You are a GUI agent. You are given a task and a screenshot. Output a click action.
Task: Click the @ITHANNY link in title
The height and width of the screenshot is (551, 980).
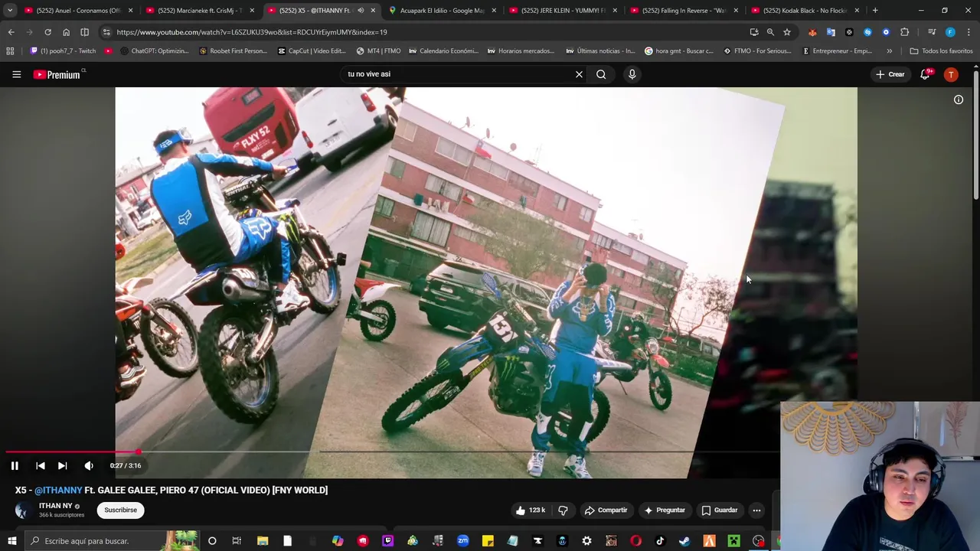tap(58, 491)
